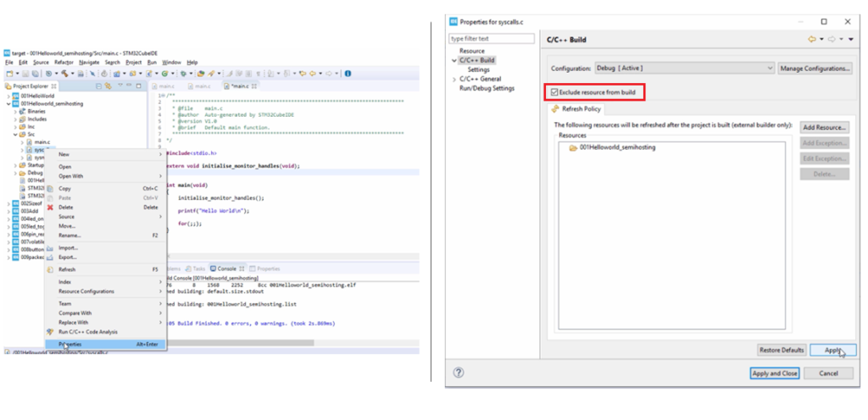Click Collapse All icon in Project Explorer
868x420 pixels.
98,86
